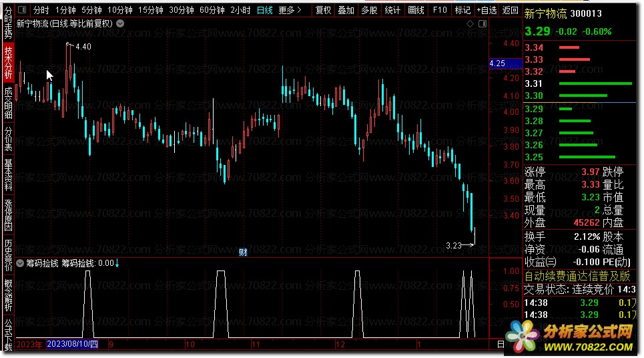Select the 3.26 bid price row
Viewport: 644px width, 358px height.
tap(580, 145)
